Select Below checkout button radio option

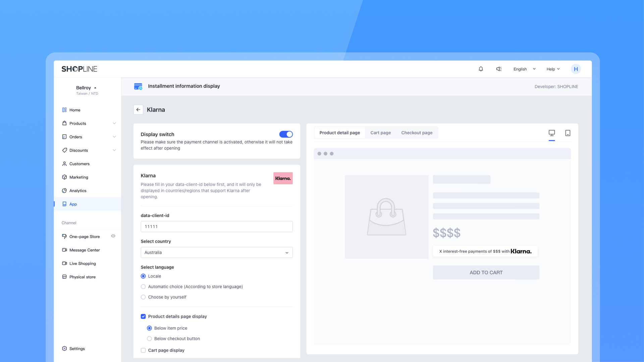point(150,339)
